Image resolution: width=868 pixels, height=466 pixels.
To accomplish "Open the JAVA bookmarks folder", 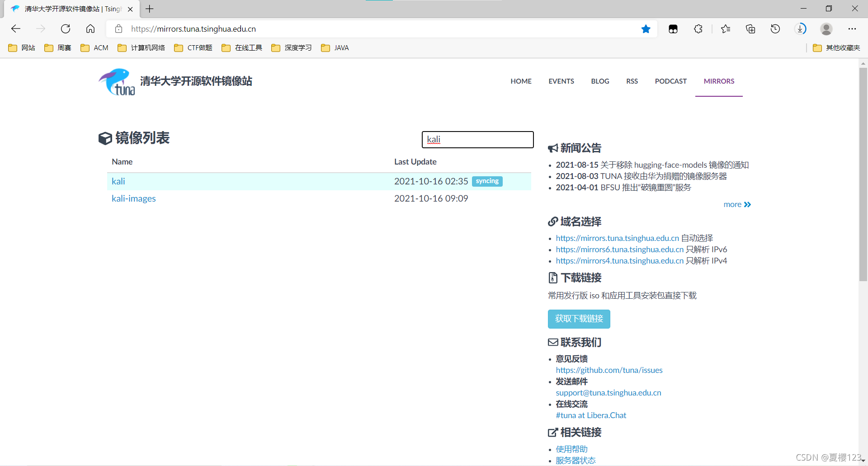I will 335,48.
